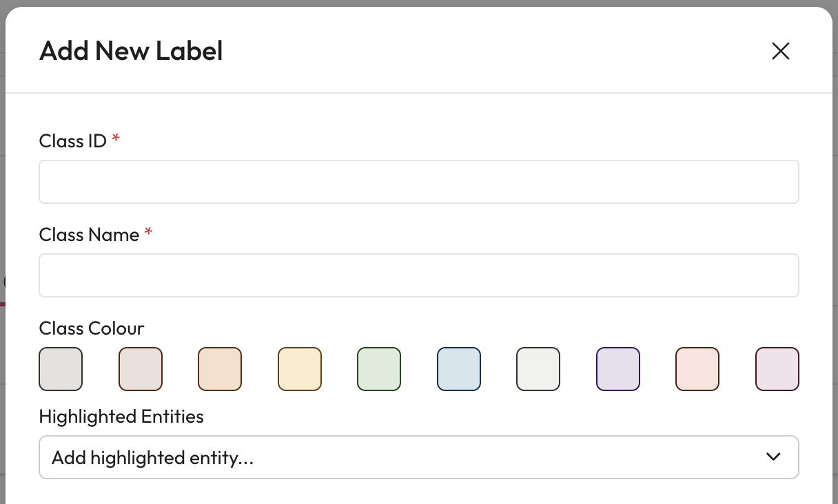The height and width of the screenshot is (504, 838).
Task: Click the Highlighted Entities label
Action: coord(121,417)
